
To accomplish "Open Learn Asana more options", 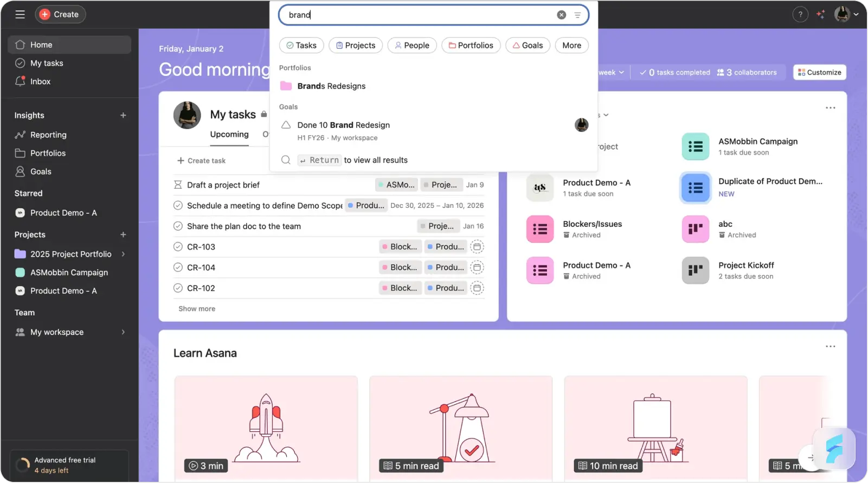I will click(831, 347).
